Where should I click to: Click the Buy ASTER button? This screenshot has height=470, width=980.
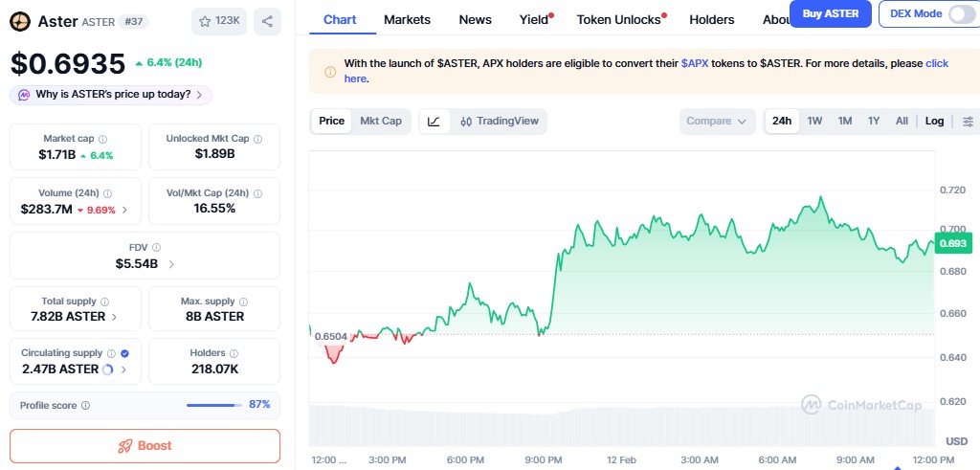pyautogui.click(x=830, y=13)
